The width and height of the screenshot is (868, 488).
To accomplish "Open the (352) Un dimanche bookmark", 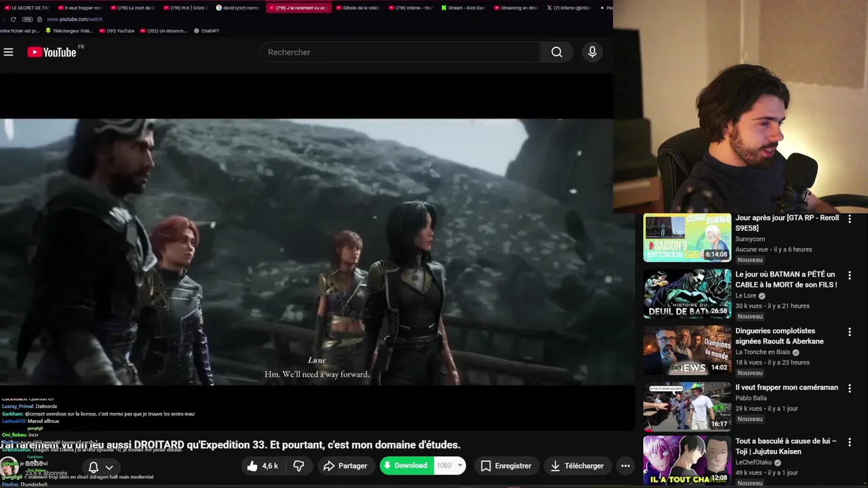I will [163, 30].
